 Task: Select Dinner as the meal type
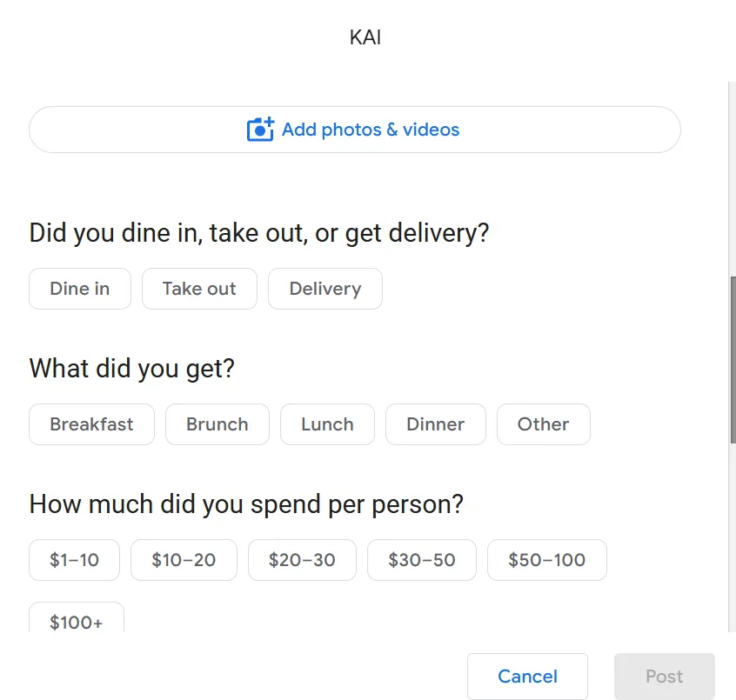(x=435, y=424)
